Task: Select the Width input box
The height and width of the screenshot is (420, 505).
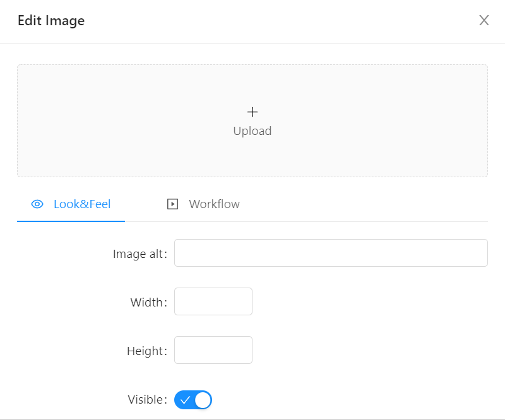Action: click(x=213, y=301)
